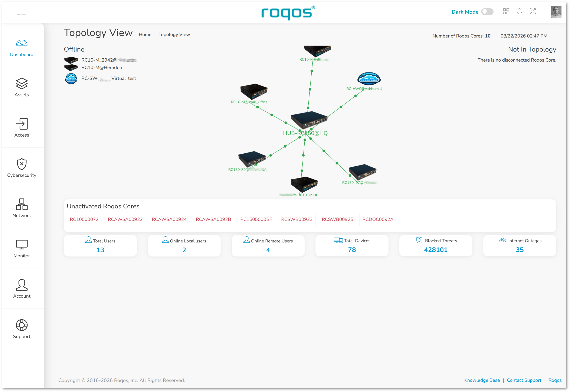
Task: Click the Topology View breadcrumb
Action: click(x=174, y=34)
